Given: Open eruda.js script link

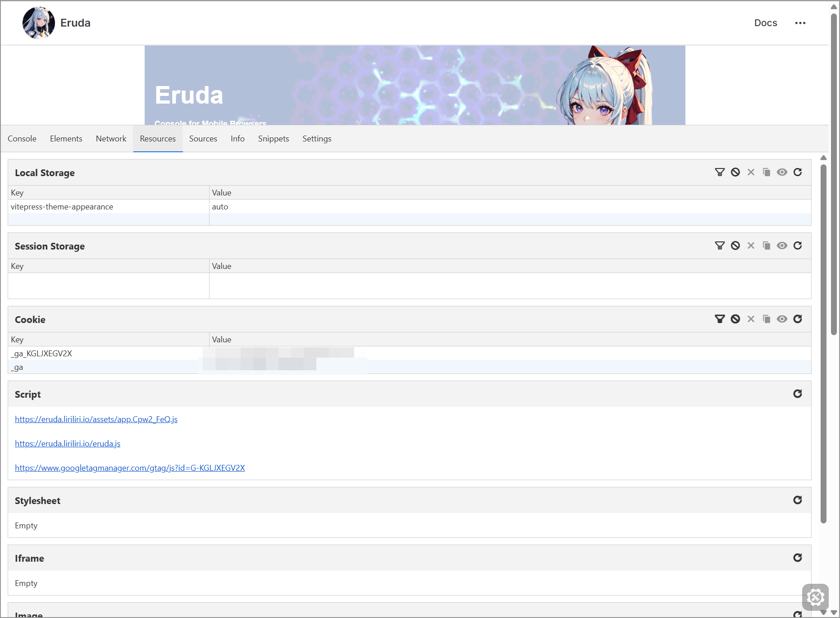Looking at the screenshot, I should coord(68,444).
